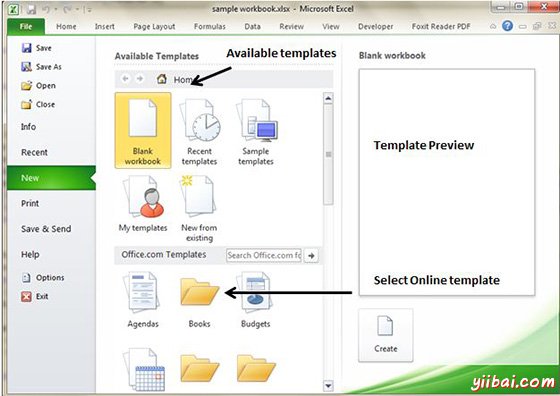Switch to the Data tab
560x396 pixels.
coord(252,26)
